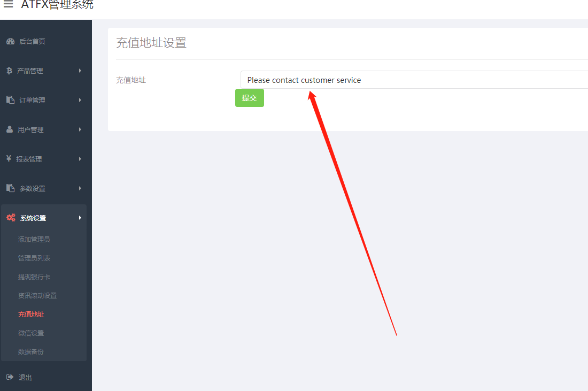
Task: Expand the 用户管理 submenu arrow
Action: click(80, 129)
